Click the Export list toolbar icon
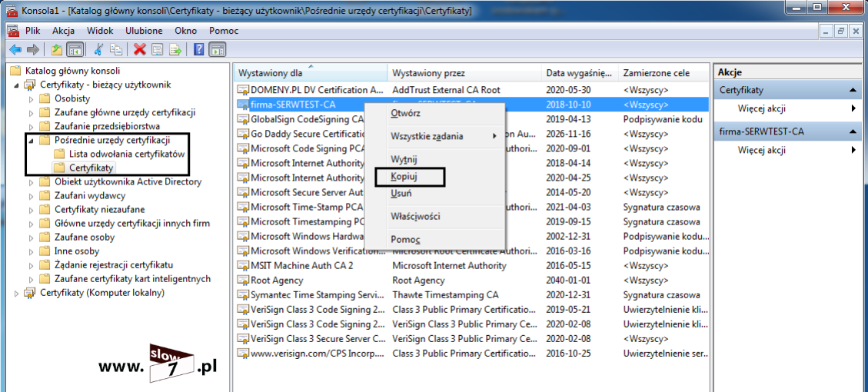Viewport: 868px width, 392px height. (175, 50)
